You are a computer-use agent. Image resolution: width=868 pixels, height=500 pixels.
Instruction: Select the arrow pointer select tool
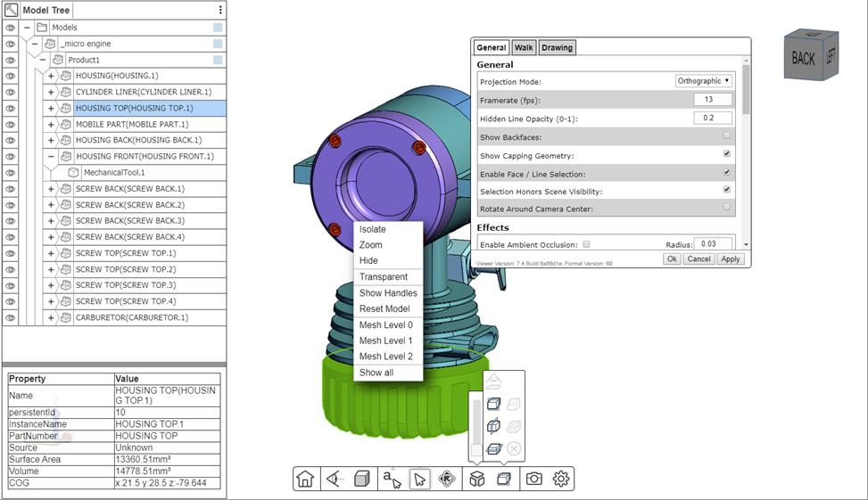coord(419,480)
